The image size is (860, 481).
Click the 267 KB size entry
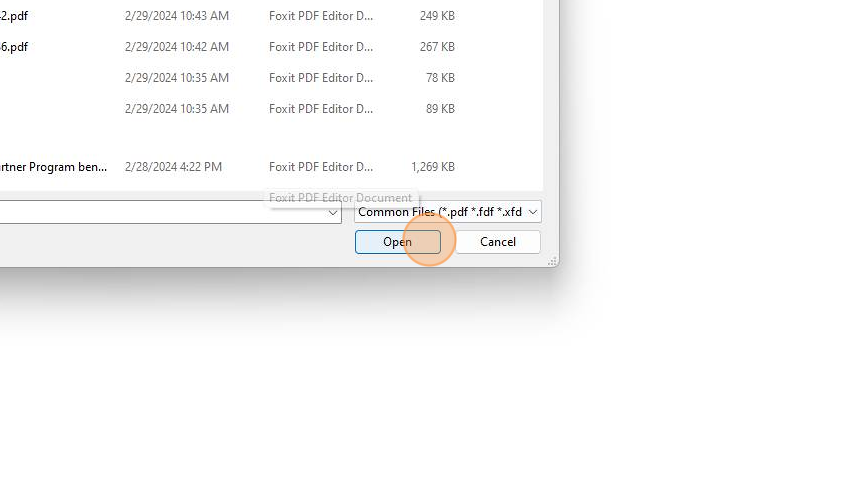click(437, 47)
